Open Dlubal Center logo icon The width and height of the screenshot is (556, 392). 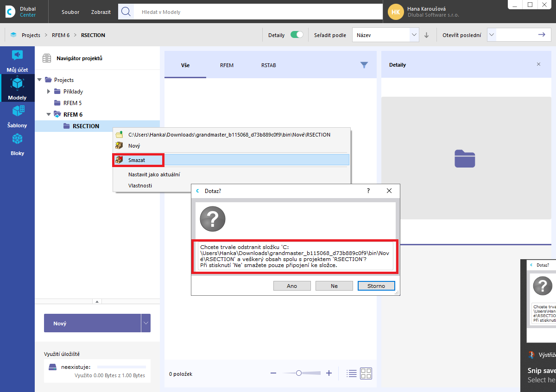tap(10, 12)
